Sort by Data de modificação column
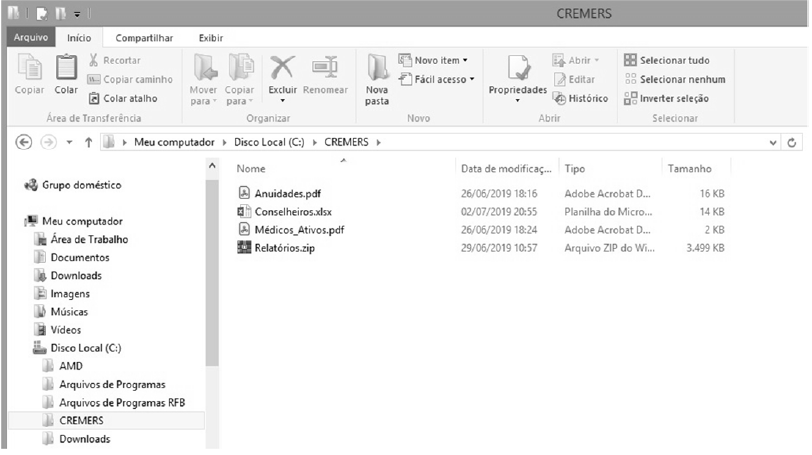Viewport: 812px width, 455px height. point(506,169)
